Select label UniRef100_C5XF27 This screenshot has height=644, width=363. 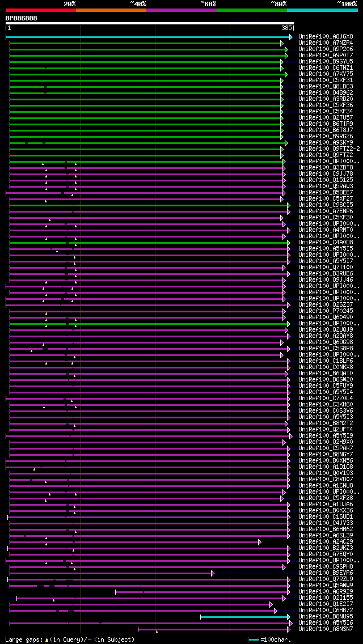pos(326,199)
